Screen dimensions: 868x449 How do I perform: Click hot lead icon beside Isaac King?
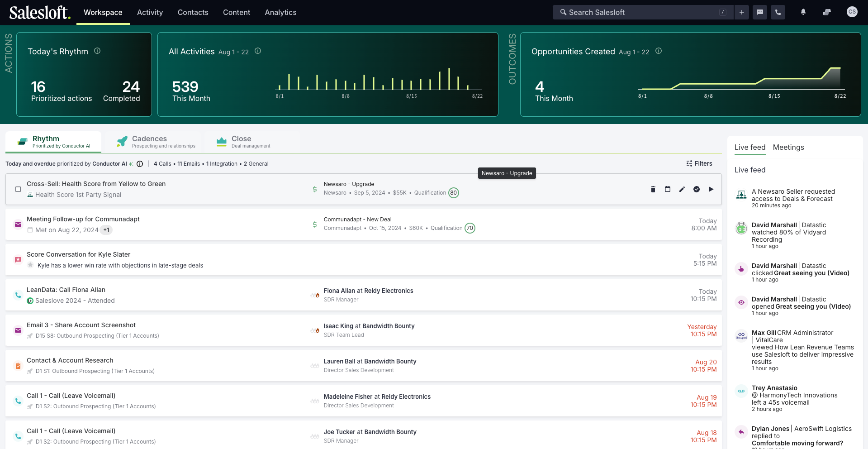pyautogui.click(x=315, y=330)
